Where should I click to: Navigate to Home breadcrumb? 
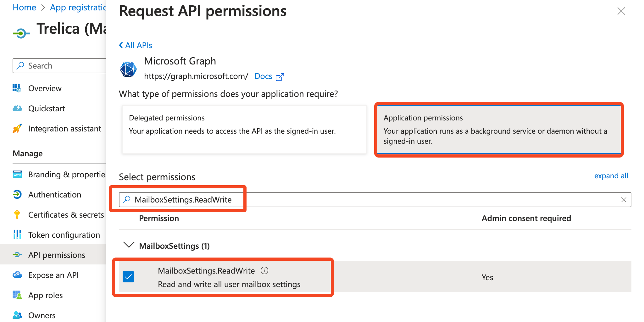click(x=24, y=8)
